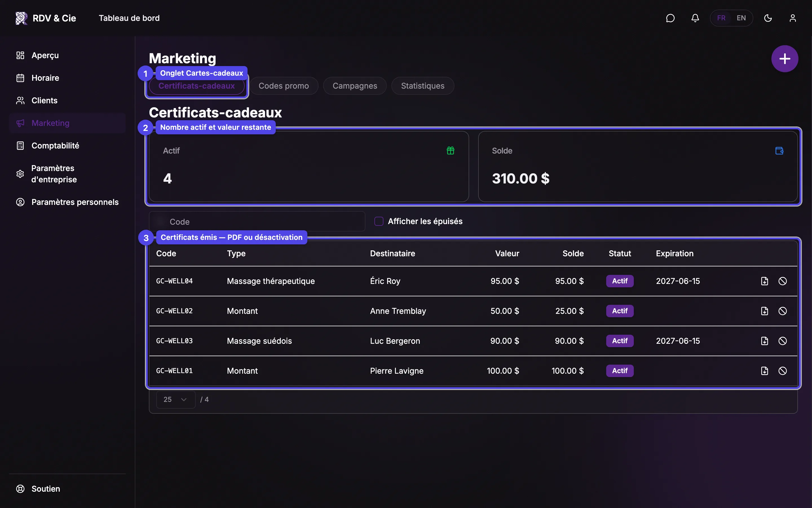Viewport: 812px width, 508px height.
Task: Click the GC-WELL03 code cell
Action: tap(175, 341)
